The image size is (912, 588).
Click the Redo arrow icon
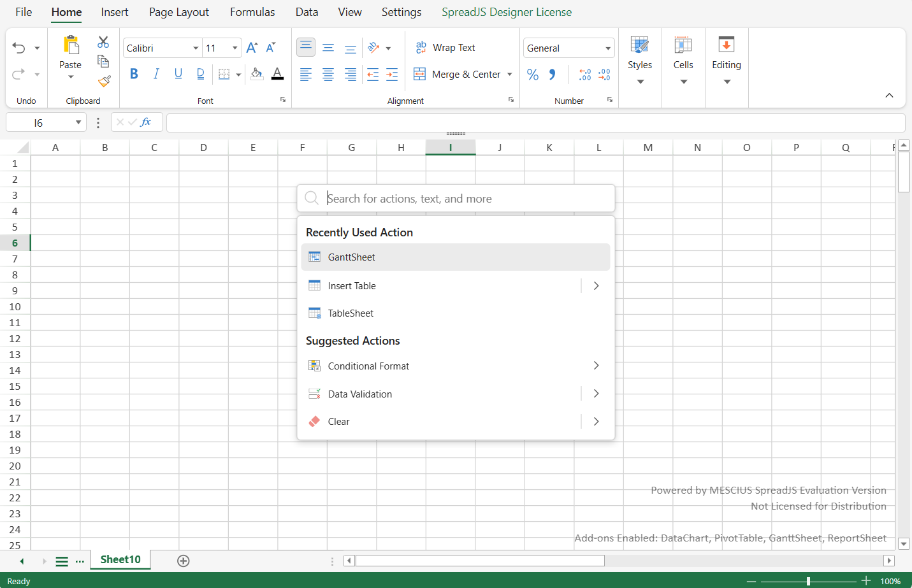click(18, 74)
